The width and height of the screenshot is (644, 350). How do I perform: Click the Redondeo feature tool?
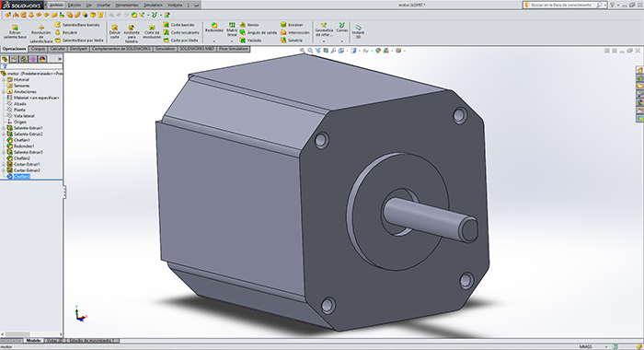pos(214,28)
